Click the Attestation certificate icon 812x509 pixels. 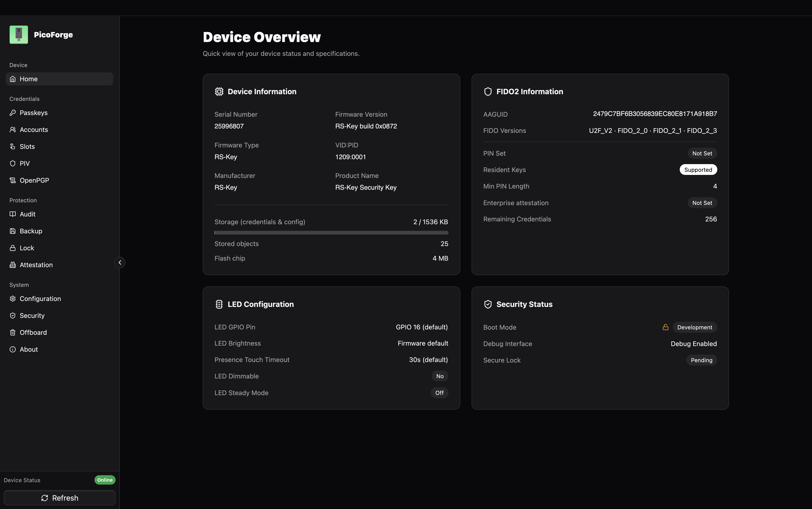point(13,265)
